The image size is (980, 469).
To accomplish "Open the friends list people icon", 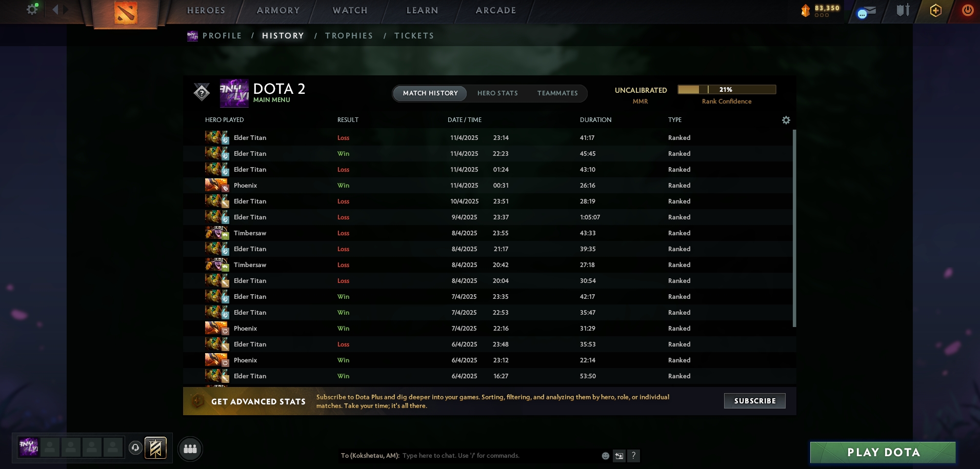I will (x=190, y=448).
